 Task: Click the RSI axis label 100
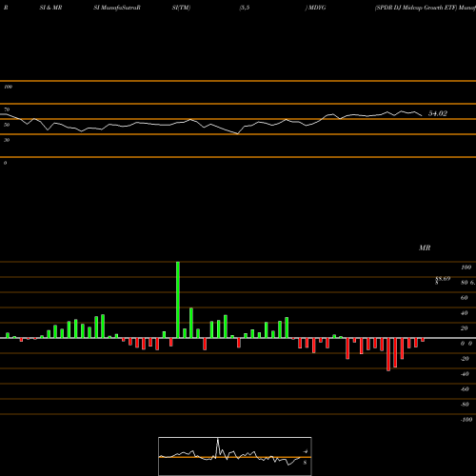(x=8, y=87)
